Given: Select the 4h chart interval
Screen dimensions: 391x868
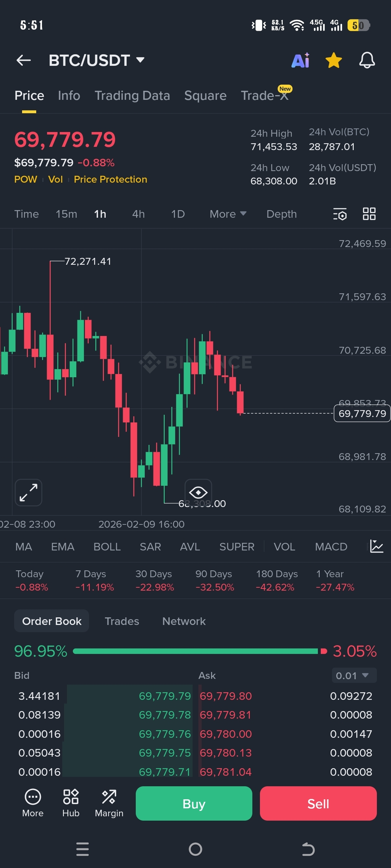Looking at the screenshot, I should pyautogui.click(x=138, y=214).
